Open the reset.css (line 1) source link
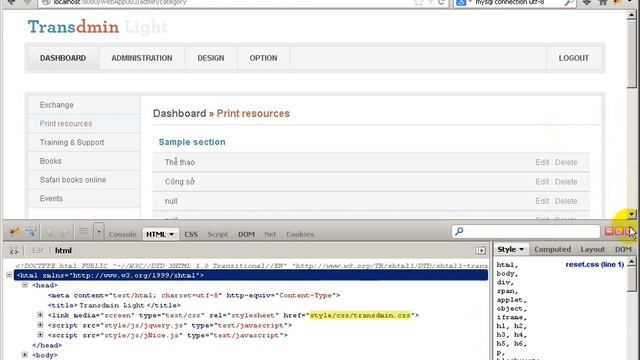Screen dimensions: 640x360 tap(595, 264)
